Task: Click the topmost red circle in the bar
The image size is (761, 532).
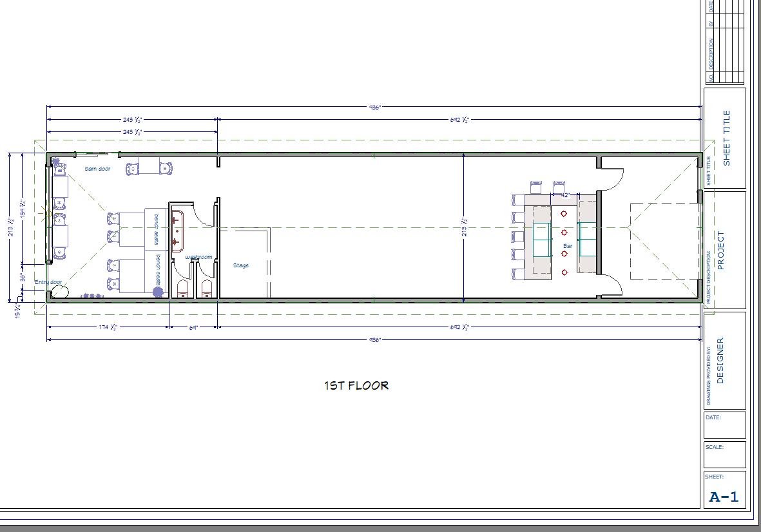Action: pyautogui.click(x=564, y=213)
